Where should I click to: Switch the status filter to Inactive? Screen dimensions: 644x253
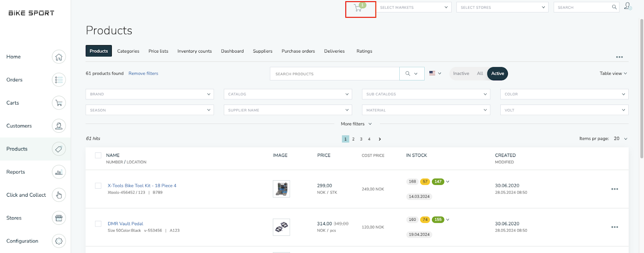point(461,74)
